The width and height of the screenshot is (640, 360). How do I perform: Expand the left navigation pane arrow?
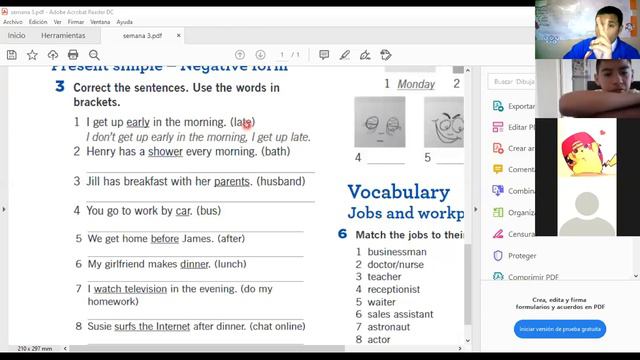pyautogui.click(x=4, y=209)
